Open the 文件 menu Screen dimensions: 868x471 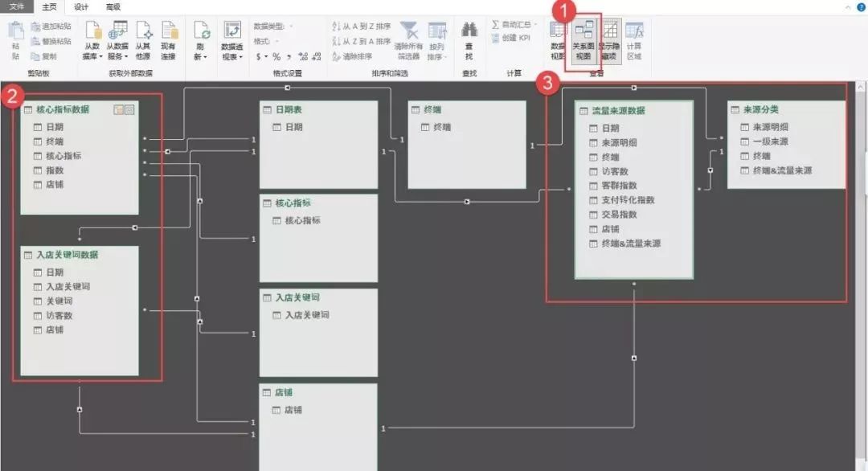point(16,7)
